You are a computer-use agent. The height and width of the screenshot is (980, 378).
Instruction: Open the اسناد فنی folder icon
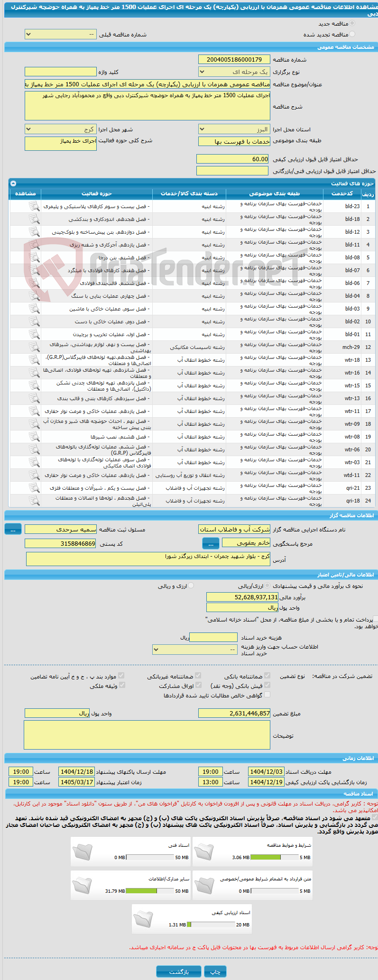tap(82, 852)
